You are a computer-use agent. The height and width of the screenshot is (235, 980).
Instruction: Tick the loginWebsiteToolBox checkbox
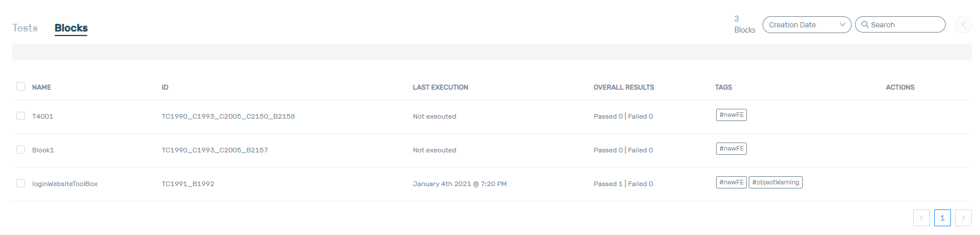point(21,183)
